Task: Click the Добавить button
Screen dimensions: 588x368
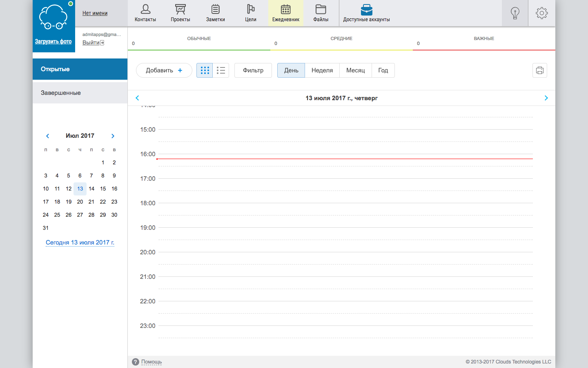Action: point(164,70)
